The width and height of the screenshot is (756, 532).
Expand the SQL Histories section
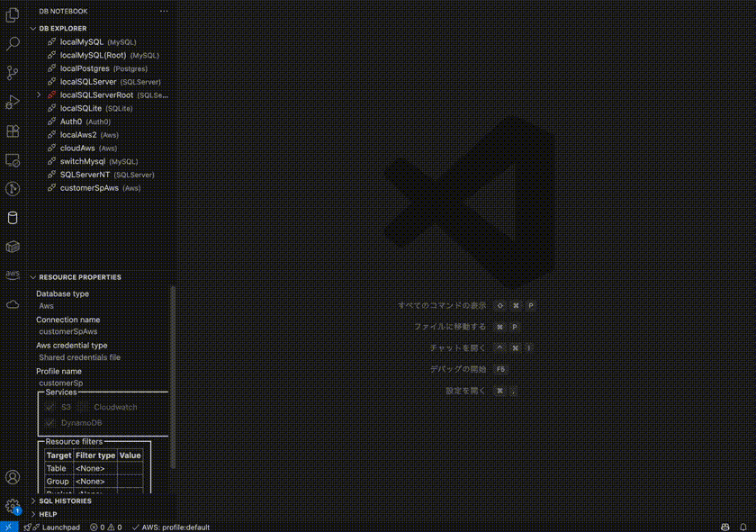[x=32, y=501]
